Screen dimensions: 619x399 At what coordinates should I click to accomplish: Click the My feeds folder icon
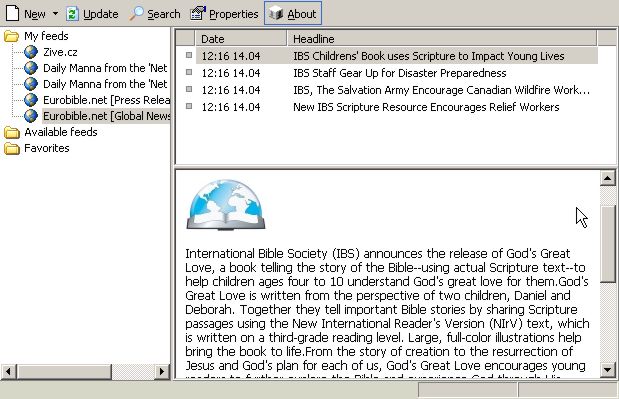click(12, 36)
